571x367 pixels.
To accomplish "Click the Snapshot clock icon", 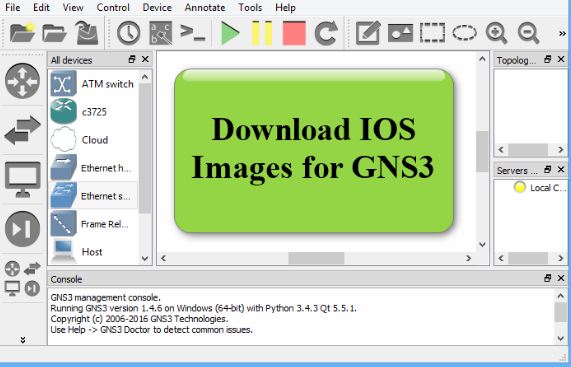I will (129, 33).
